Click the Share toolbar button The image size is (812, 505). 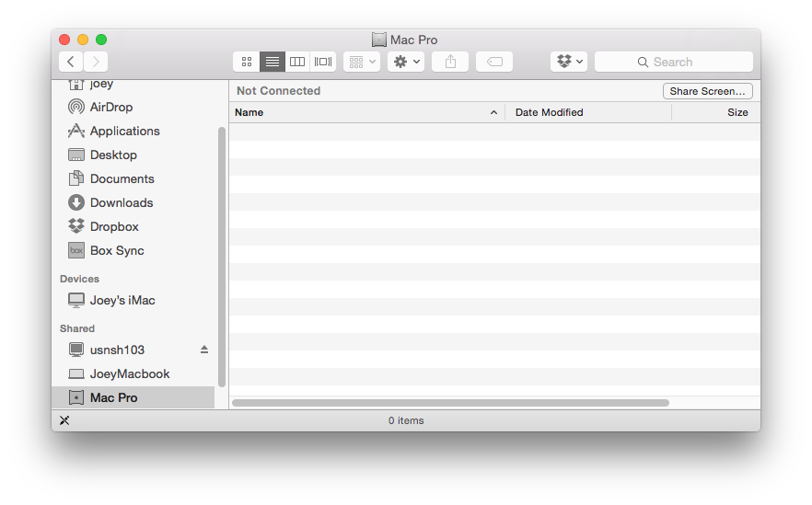click(x=450, y=62)
